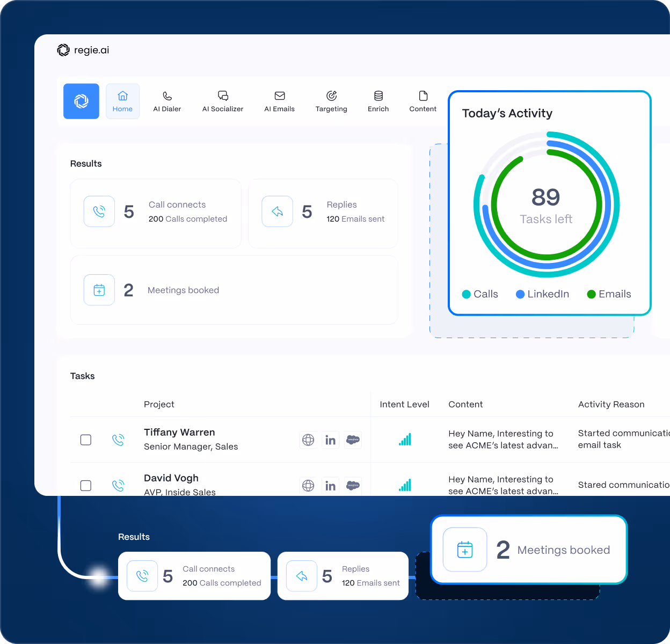The height and width of the screenshot is (644, 670).
Task: Click Tiffany Warren's content preview text
Action: 503,440
